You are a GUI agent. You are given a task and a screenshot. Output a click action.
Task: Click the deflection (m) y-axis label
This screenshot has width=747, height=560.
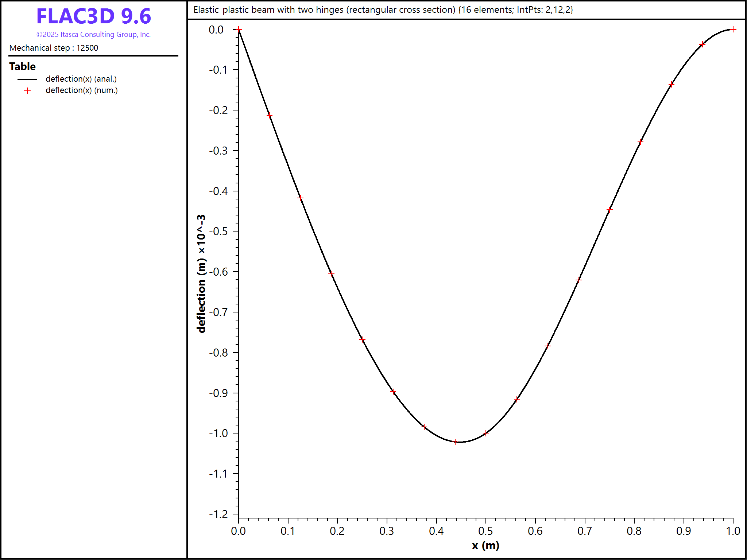click(201, 273)
